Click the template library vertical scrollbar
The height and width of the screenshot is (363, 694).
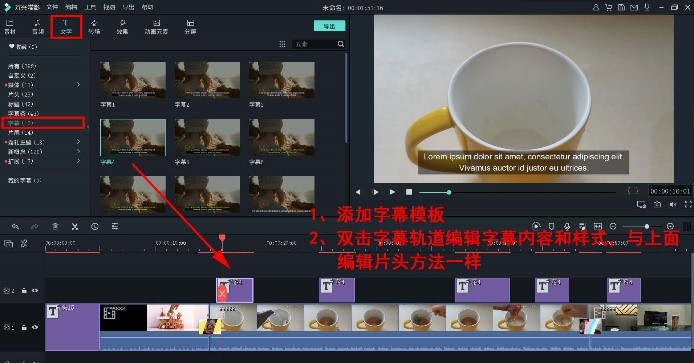point(346,98)
